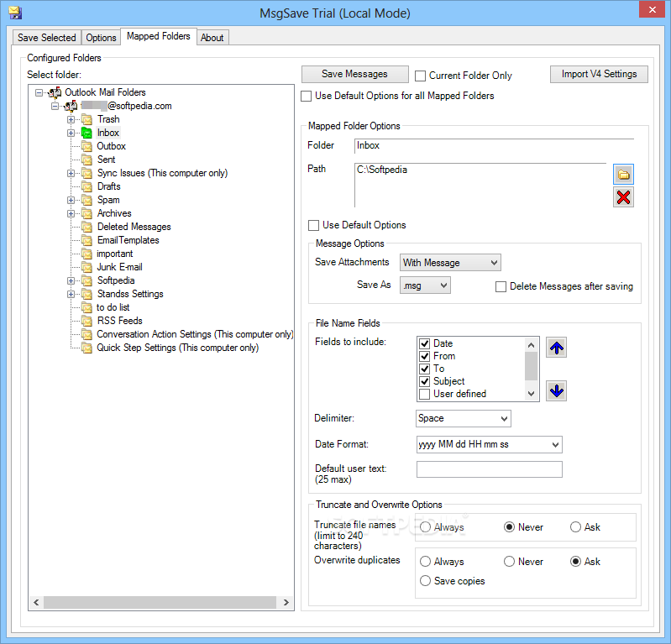Switch to the Save Selected tab
The image size is (671, 644).
point(47,38)
